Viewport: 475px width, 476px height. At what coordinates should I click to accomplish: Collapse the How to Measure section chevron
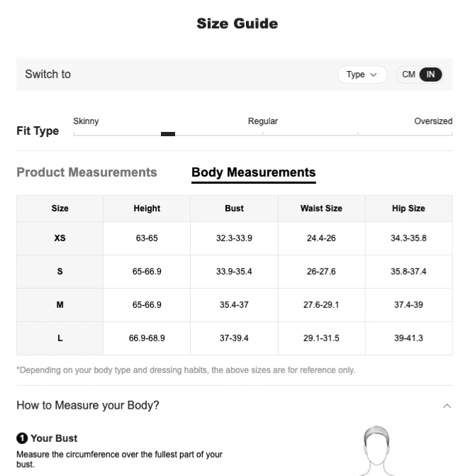coord(447,406)
